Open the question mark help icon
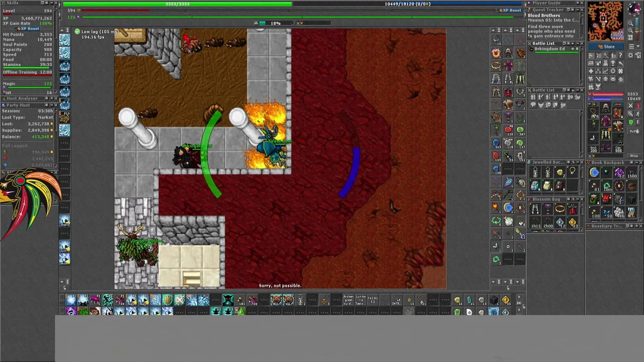Screen dimensions: 644x362 pos(620,55)
